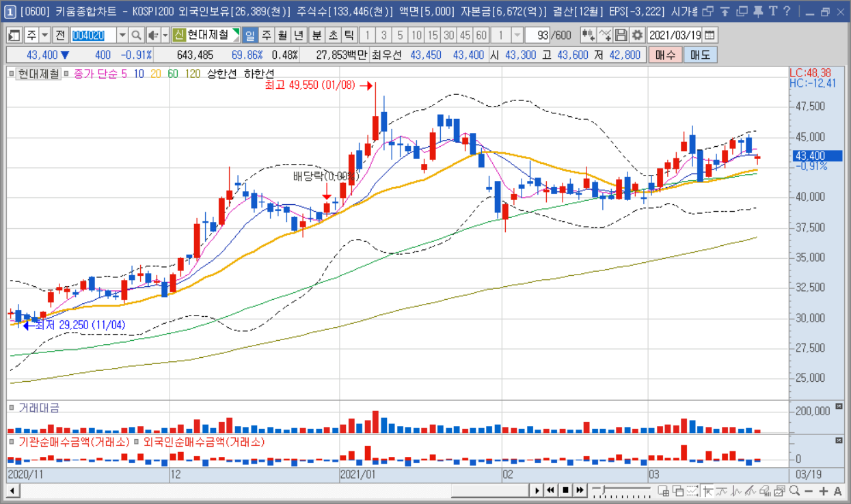Select daily 일 chart period
This screenshot has height=504, width=851.
[249, 35]
